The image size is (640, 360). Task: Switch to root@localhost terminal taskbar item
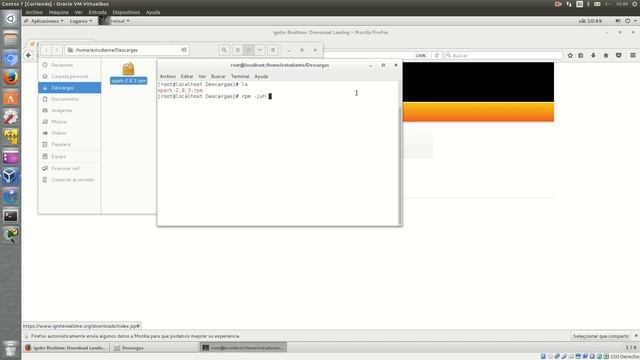[244, 348]
